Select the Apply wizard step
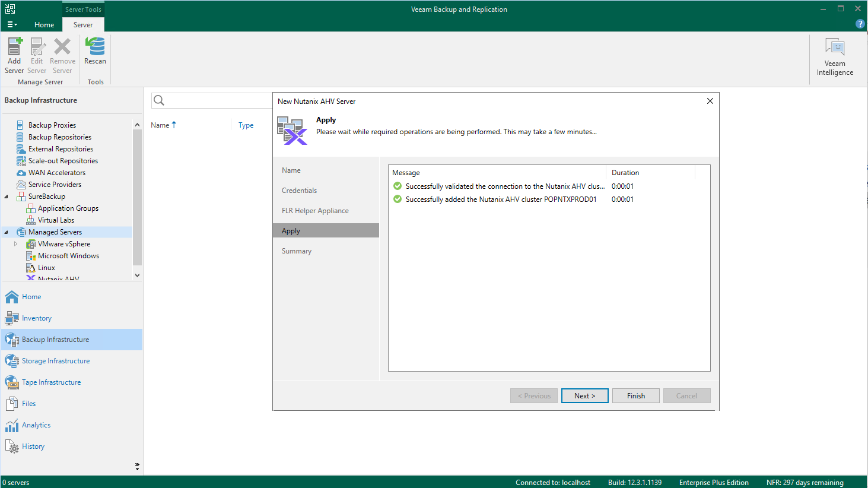Viewport: 868px width, 488px height. (x=326, y=231)
